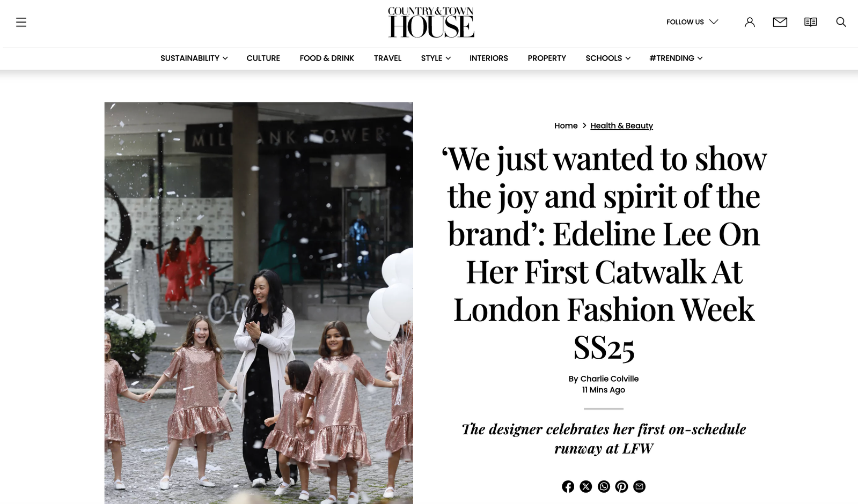
Task: Open the hamburger menu icon
Action: pyautogui.click(x=21, y=22)
